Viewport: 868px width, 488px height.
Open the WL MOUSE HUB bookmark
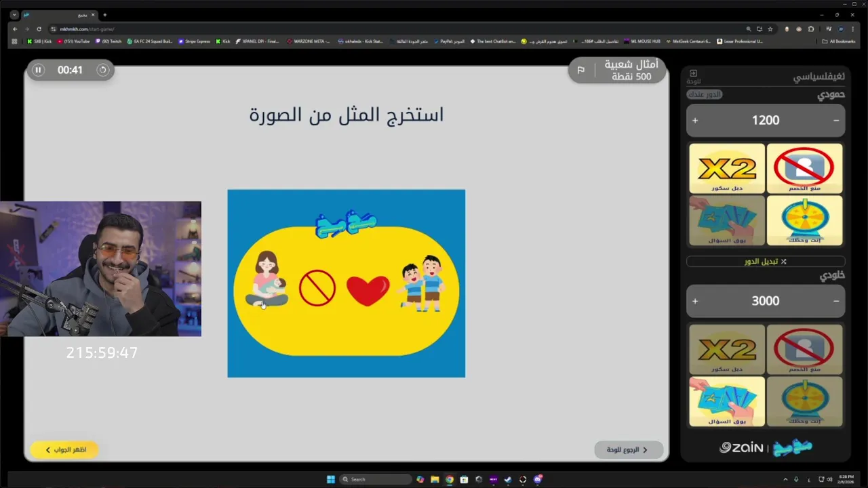coord(642,41)
